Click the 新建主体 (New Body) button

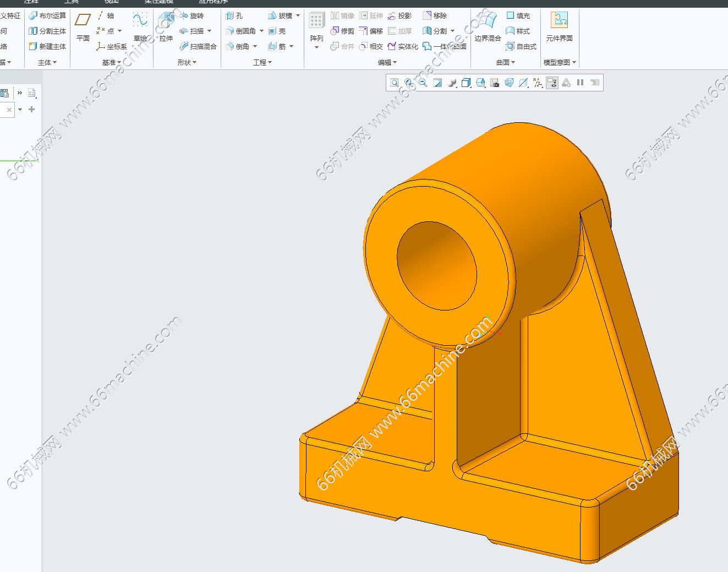point(47,47)
